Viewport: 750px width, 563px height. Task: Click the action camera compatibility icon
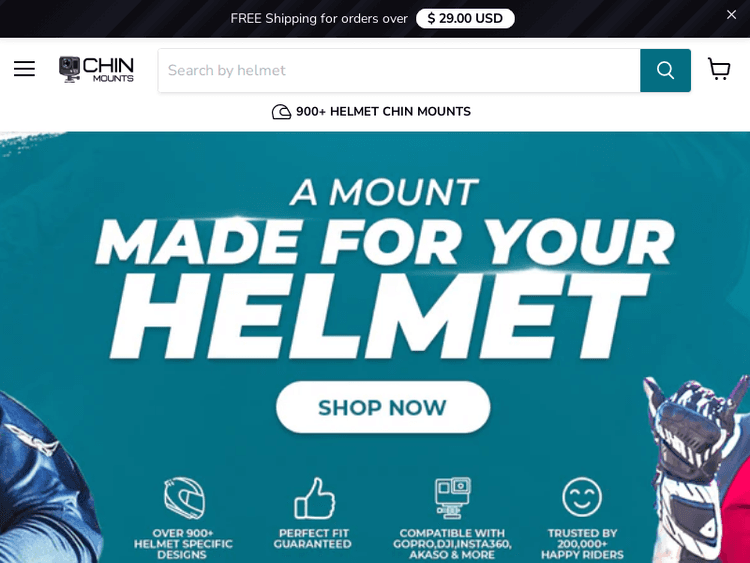point(452,498)
